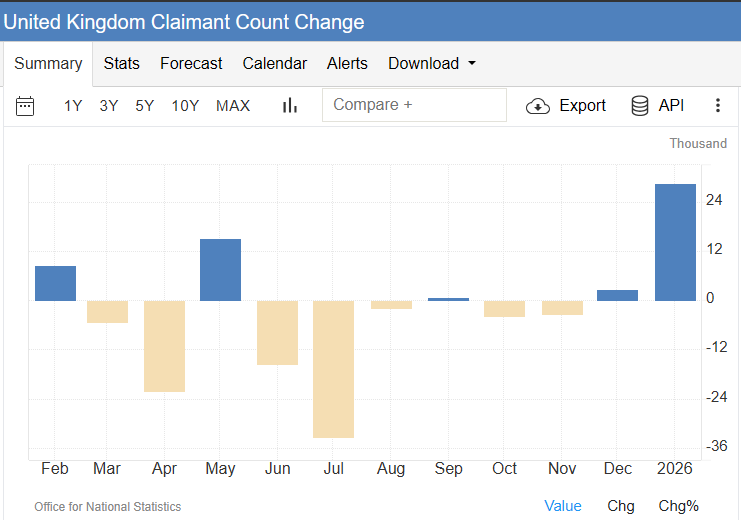Viewport: 741px width, 520px height.
Task: Open the chart type bar icon
Action: click(290, 106)
